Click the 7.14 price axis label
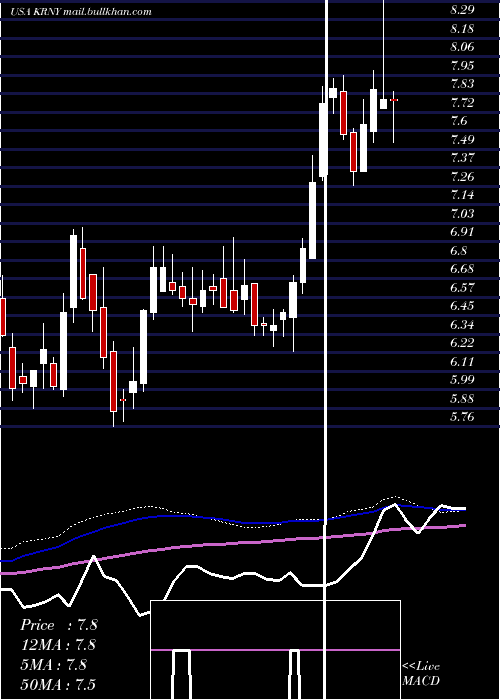Viewport: 500px width, 700px height. click(x=462, y=195)
